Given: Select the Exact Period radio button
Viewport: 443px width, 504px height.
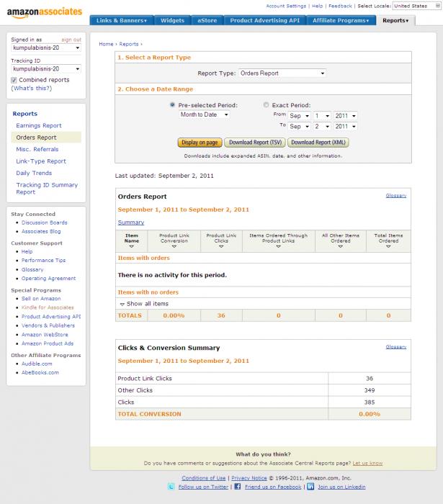Looking at the screenshot, I should click(x=267, y=104).
